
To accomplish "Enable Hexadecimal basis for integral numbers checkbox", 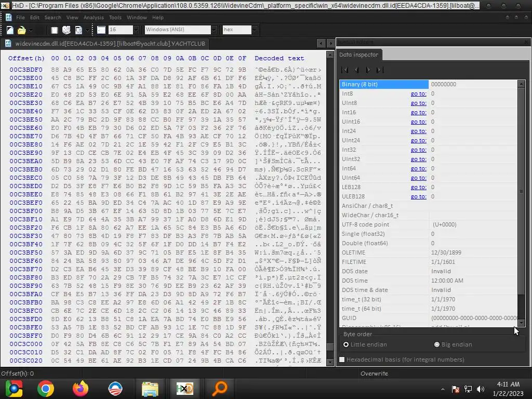I will 342,360.
